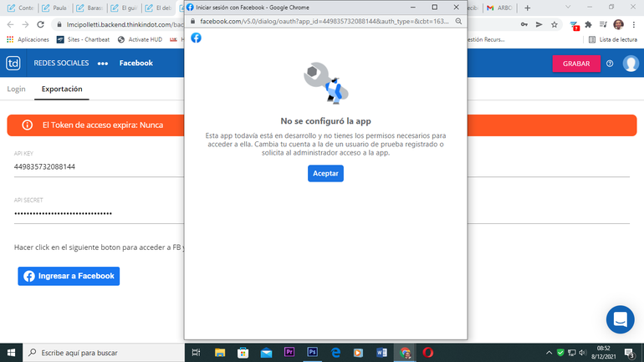Switch to the El gui browser tab

pyautogui.click(x=124, y=8)
